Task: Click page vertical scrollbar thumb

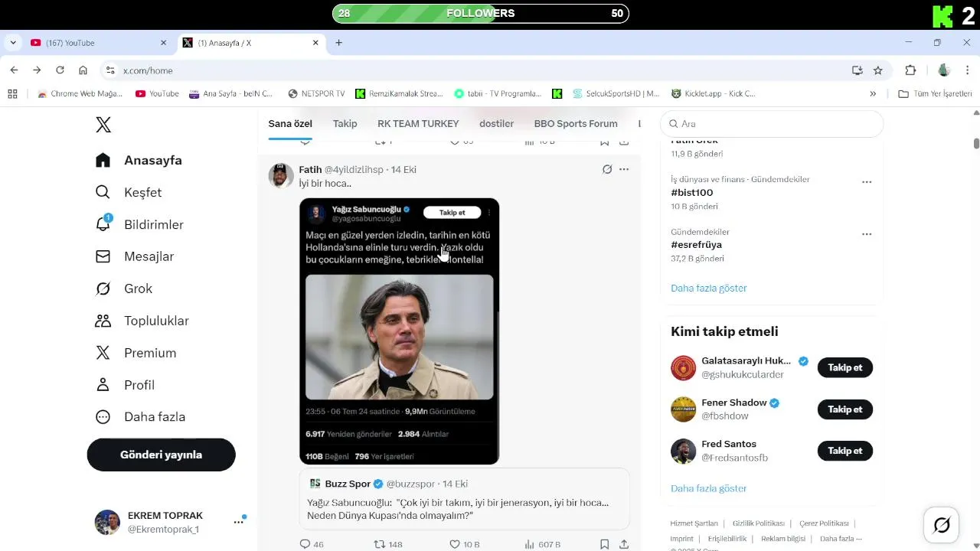Action: click(x=976, y=143)
